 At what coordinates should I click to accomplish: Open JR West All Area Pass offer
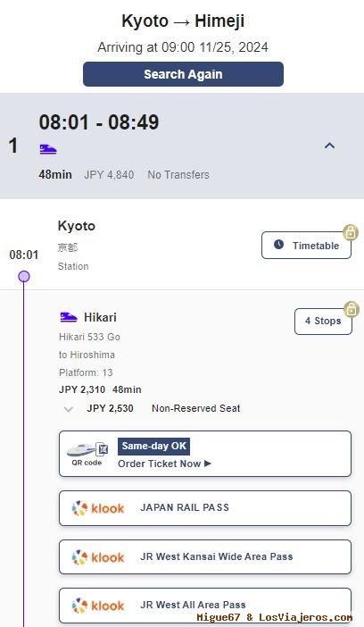pos(205,606)
